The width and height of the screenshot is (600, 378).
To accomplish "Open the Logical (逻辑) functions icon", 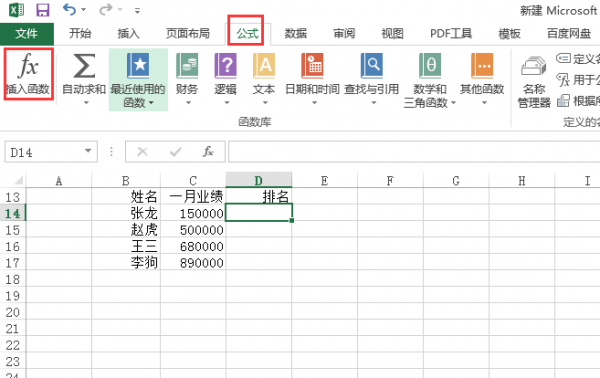I will (x=225, y=66).
